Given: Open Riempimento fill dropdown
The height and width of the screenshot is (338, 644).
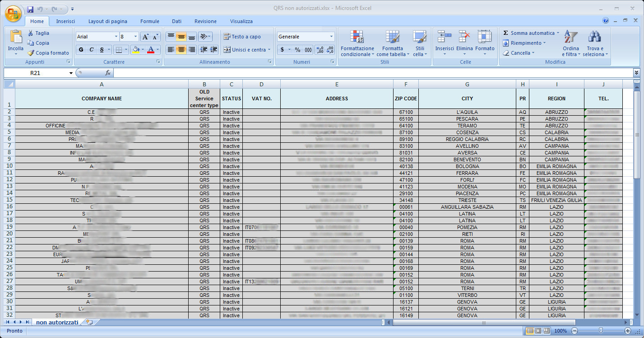Looking at the screenshot, I should (x=524, y=43).
